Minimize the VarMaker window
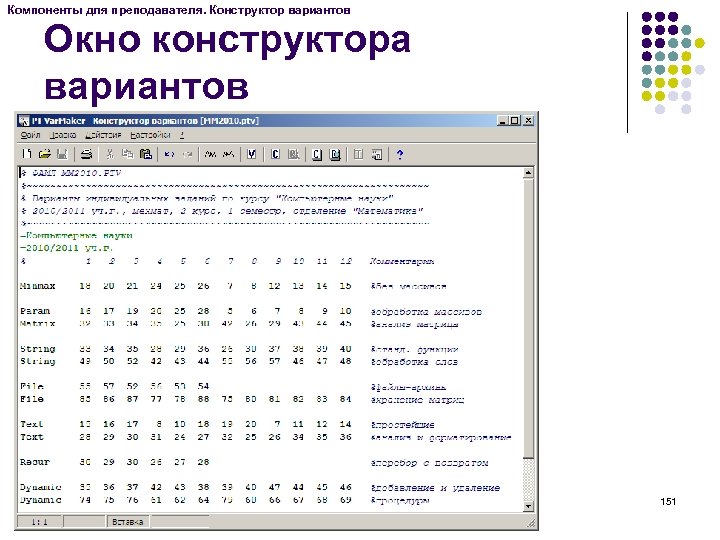This screenshot has width=720, height=540. [x=502, y=120]
